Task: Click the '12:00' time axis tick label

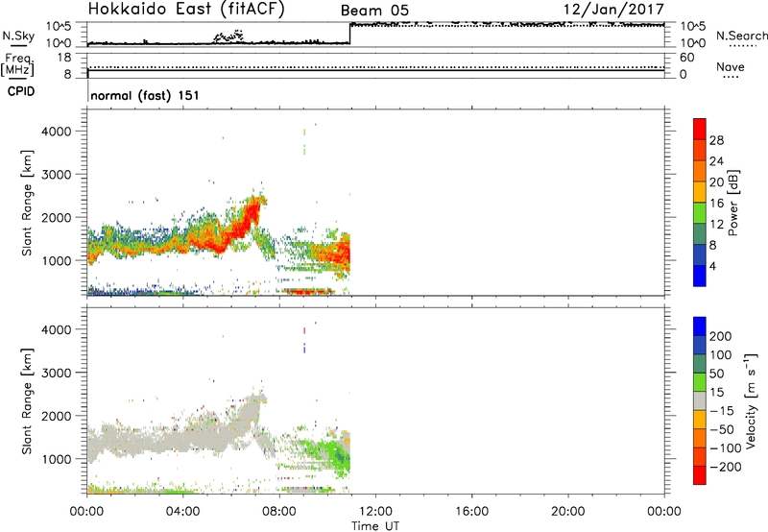Action: (375, 512)
